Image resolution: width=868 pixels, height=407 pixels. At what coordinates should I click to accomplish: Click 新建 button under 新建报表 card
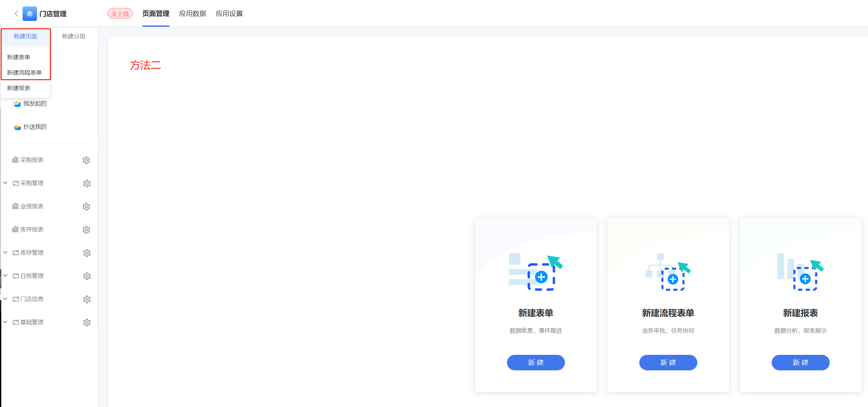click(800, 363)
